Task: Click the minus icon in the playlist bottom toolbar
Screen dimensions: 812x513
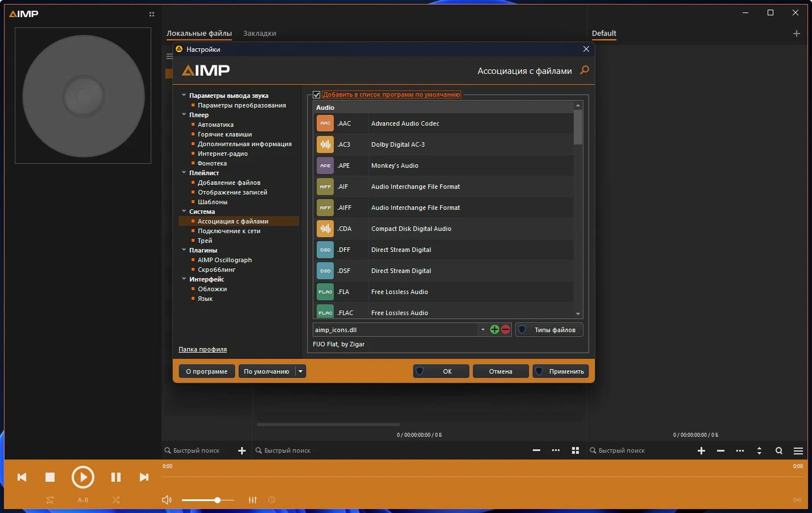Action: [720, 450]
